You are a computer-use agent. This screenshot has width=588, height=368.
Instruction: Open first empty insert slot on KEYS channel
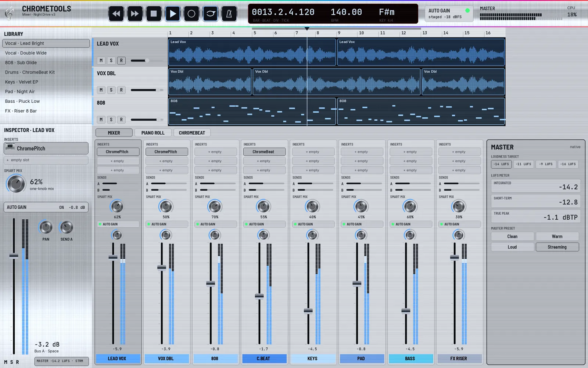click(313, 152)
